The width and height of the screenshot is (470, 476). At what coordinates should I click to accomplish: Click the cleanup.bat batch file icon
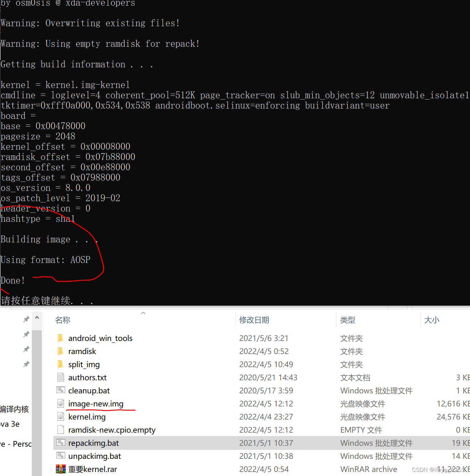pos(61,390)
